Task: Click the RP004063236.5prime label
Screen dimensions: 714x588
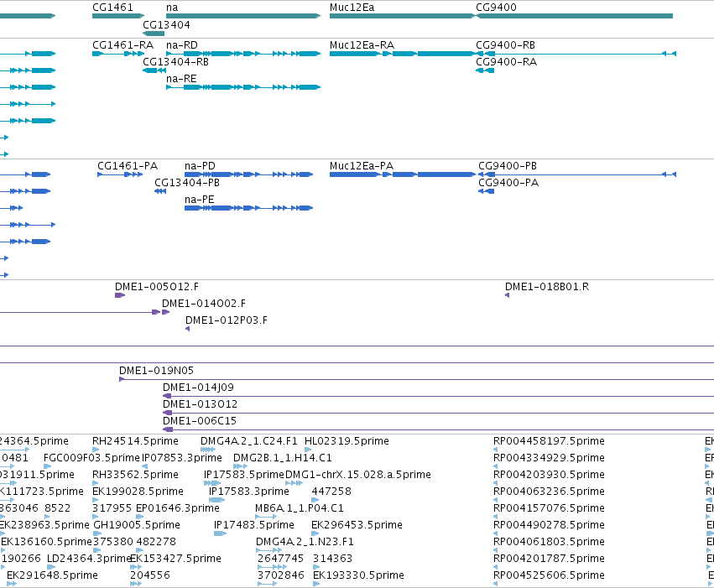Action: pos(550,492)
